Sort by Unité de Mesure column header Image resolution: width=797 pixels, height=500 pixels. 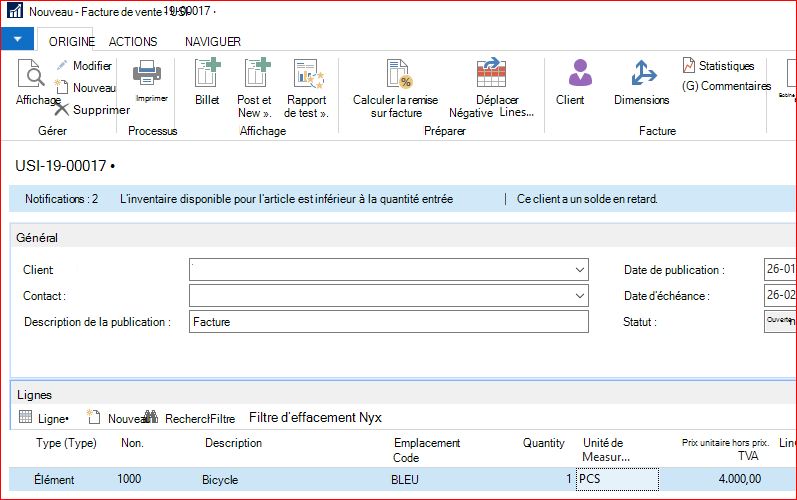(x=606, y=450)
